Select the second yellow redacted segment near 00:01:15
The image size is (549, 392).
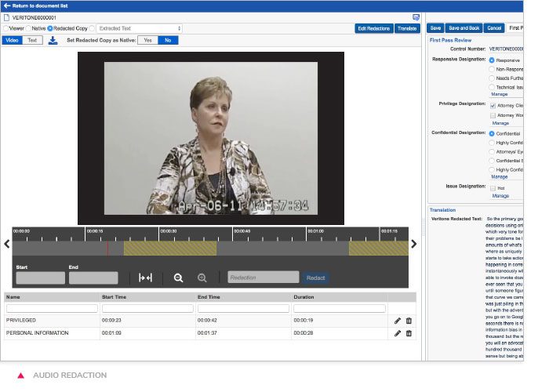[379, 249]
